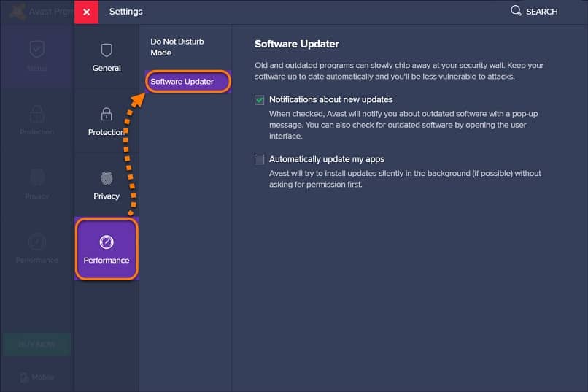Click the dimmed padlock icon in main window
Screen dimensions: 588x392
[x=36, y=114]
